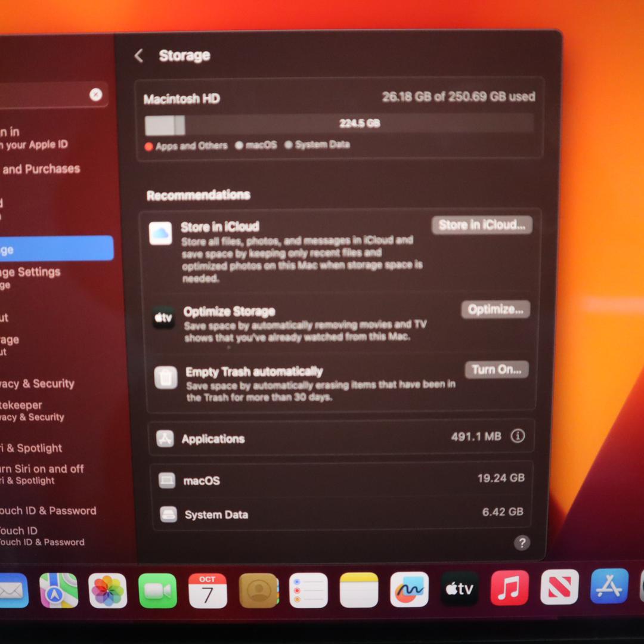Click the help question mark button

pyautogui.click(x=522, y=543)
